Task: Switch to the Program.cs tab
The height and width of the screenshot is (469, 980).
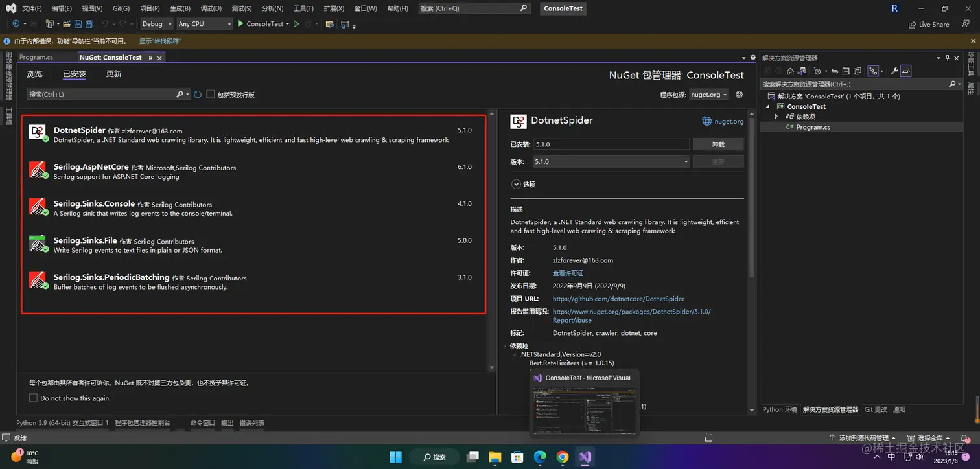Action: coord(36,58)
